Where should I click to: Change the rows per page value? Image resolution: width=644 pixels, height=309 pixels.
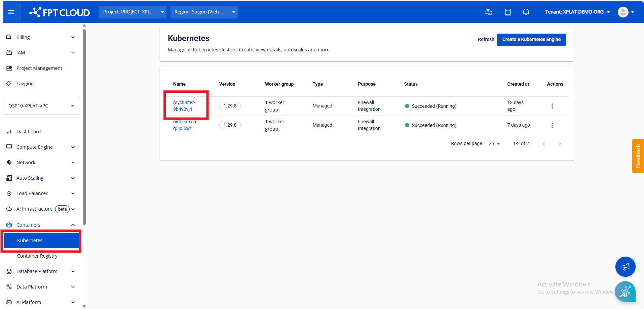(494, 144)
